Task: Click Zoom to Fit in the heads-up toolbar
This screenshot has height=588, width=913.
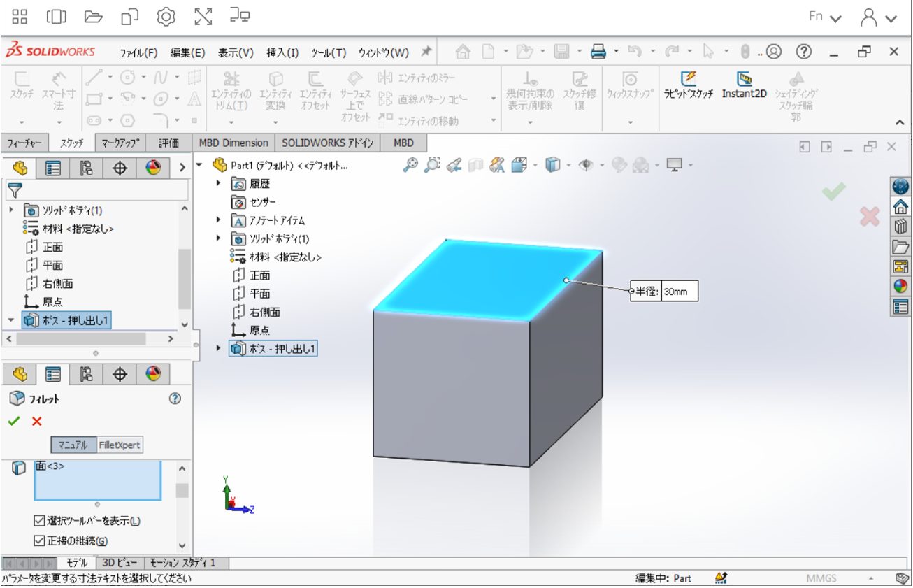Action: [411, 164]
